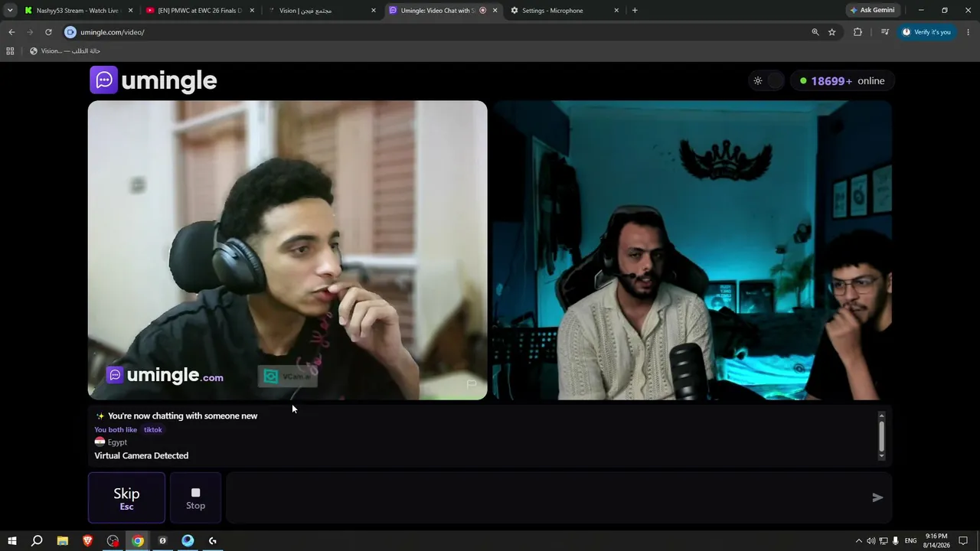Close the PMWC at EWC 26 Finals tab
This screenshot has width=980, height=551.
tap(252, 11)
